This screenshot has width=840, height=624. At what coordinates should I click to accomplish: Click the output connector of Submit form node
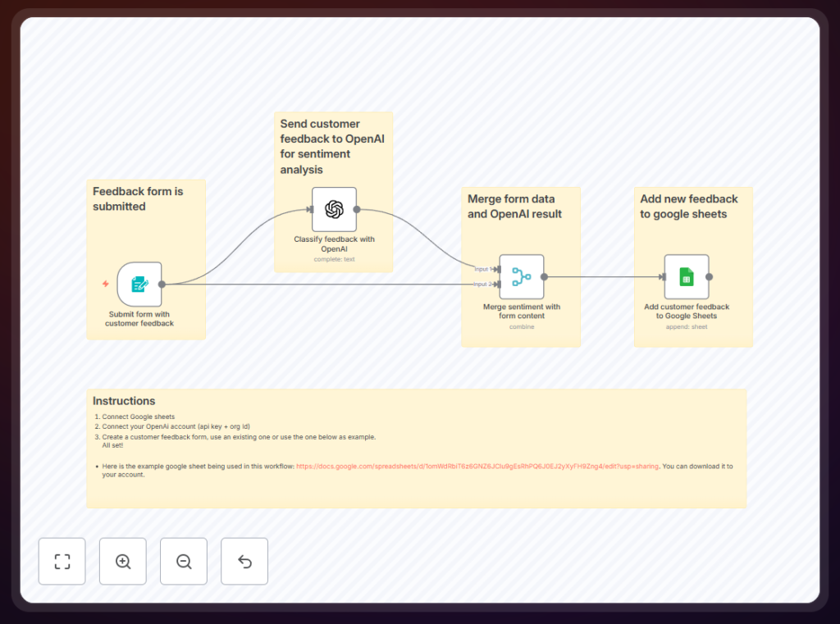click(162, 285)
